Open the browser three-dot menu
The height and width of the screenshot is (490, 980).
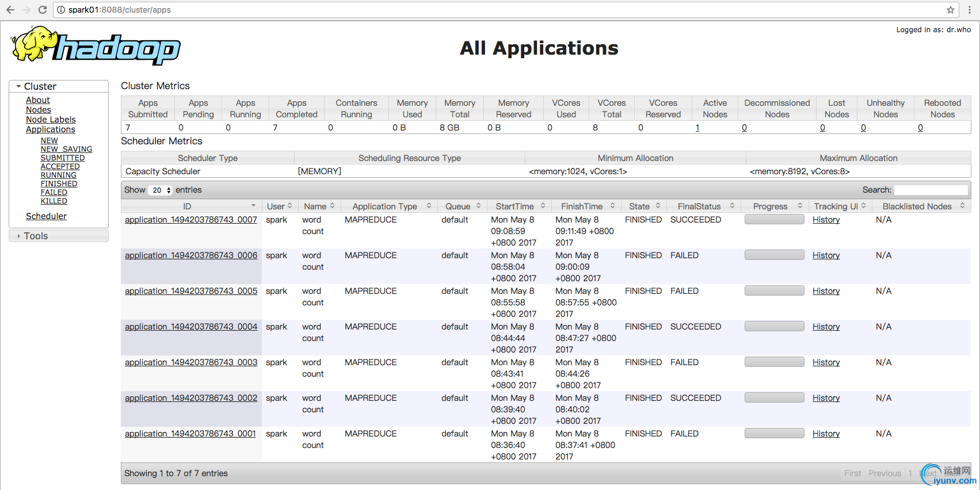coord(970,10)
